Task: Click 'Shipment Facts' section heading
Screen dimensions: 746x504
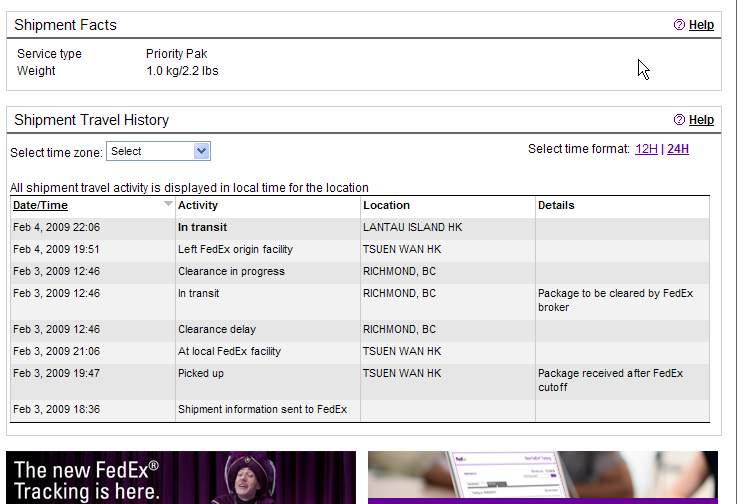Action: coord(65,25)
